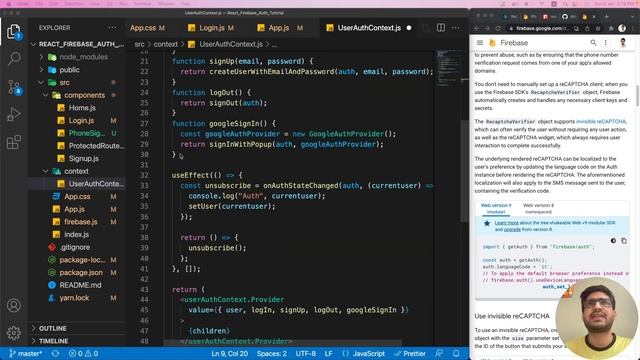Follow the invisible reCAPTCHA link
Image resolution: width=640 pixels, height=360 pixels.
pos(601,122)
